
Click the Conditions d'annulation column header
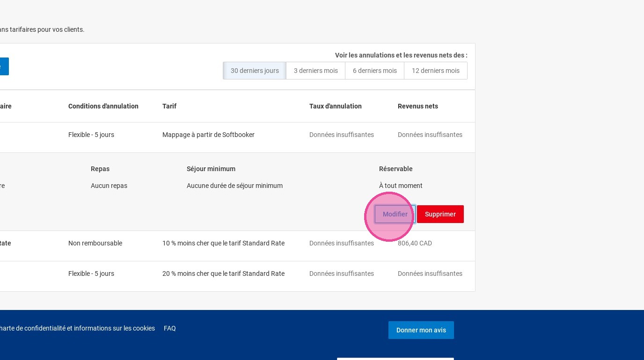(103, 106)
